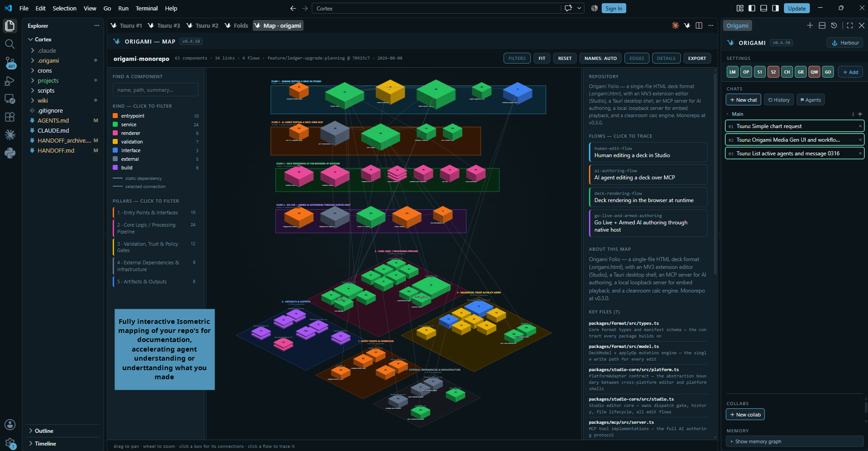Click the RESET button
Image resolution: width=868 pixels, height=451 pixels.
(x=565, y=58)
